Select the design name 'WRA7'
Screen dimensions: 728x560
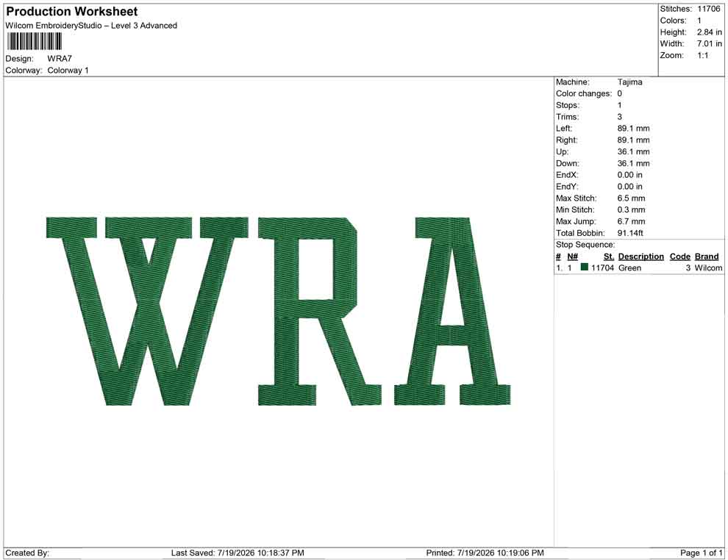pyautogui.click(x=60, y=59)
